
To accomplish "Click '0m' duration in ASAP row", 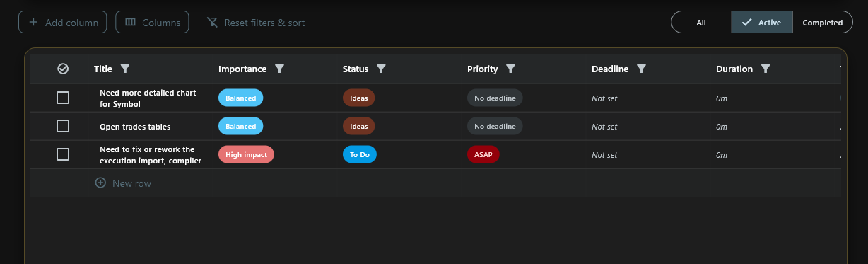I will click(722, 154).
